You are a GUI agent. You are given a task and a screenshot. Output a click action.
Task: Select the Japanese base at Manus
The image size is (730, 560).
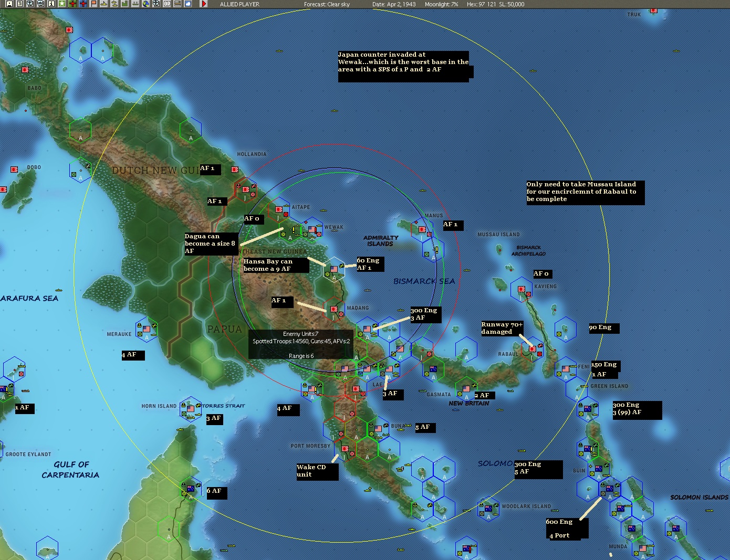pyautogui.click(x=422, y=229)
